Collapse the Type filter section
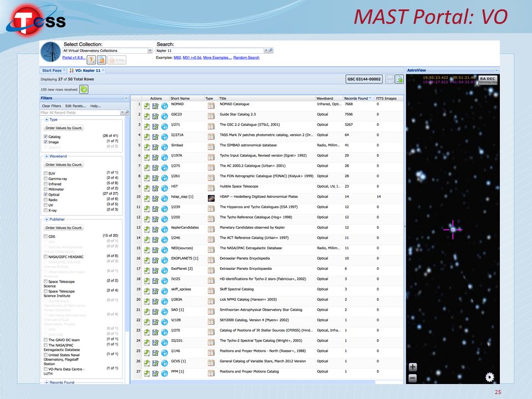The height and width of the screenshot is (399, 532). pyautogui.click(x=47, y=120)
